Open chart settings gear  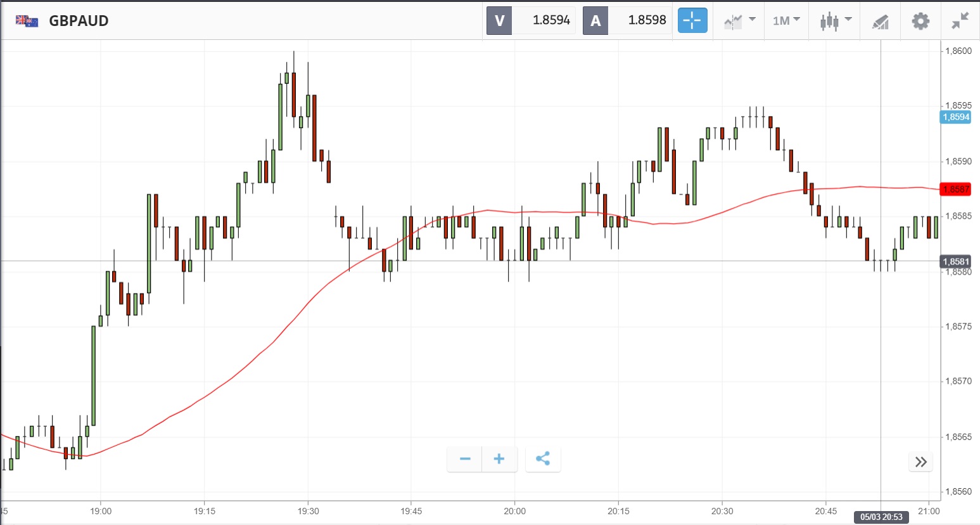click(920, 21)
